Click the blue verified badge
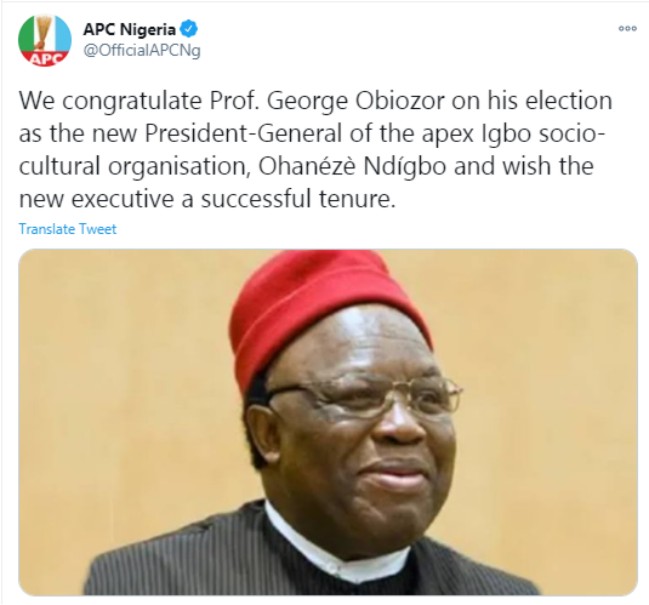Image resolution: width=649 pixels, height=605 pixels. (x=189, y=29)
